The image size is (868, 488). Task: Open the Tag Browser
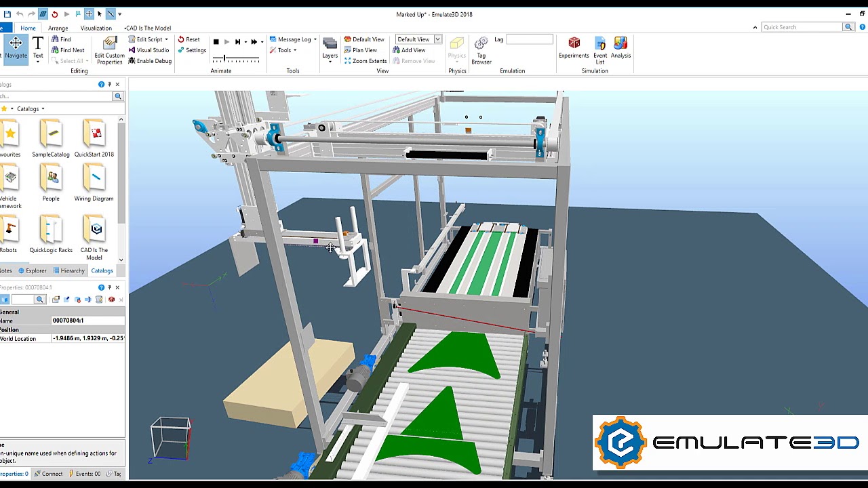pos(481,50)
